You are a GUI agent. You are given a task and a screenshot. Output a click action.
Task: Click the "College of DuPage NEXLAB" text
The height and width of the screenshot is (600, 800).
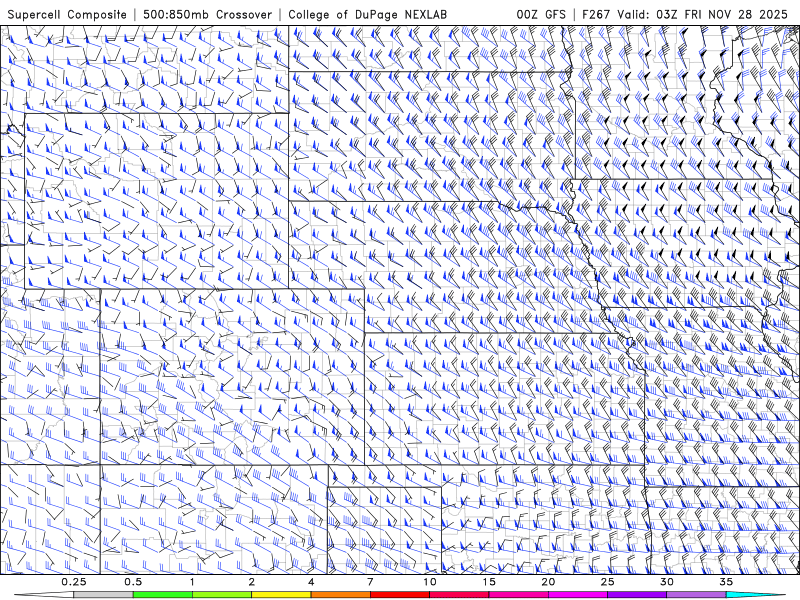[x=367, y=14]
